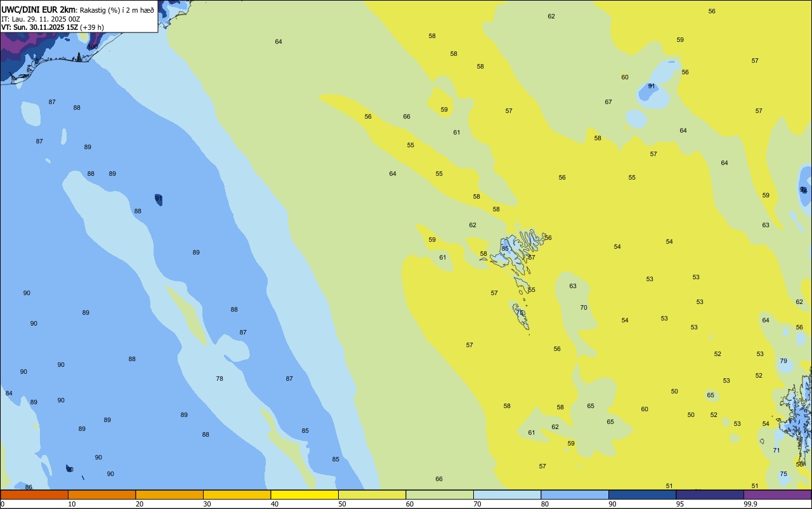Select the 80–90 medium blue legend swatch
812x509 pixels.
(575, 494)
